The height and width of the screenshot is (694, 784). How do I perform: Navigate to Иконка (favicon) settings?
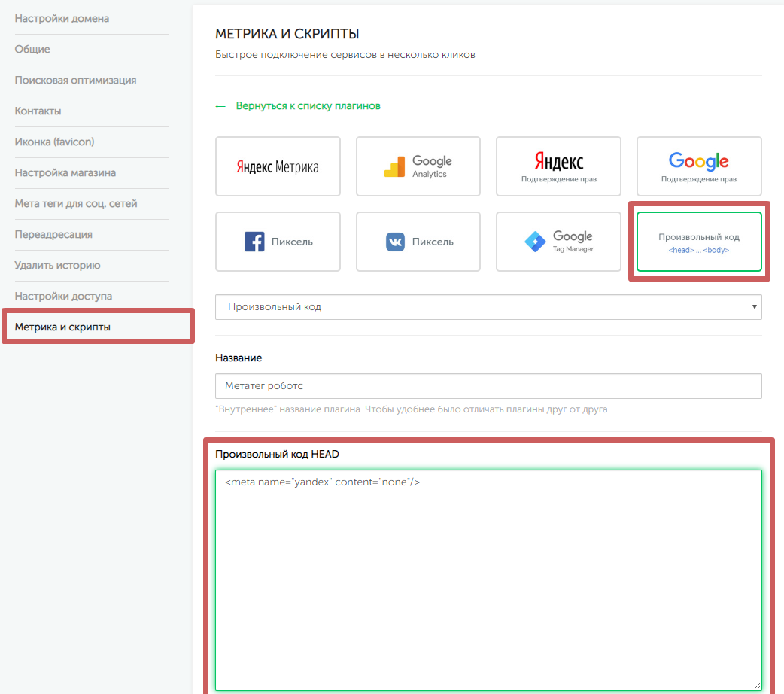[x=54, y=142]
